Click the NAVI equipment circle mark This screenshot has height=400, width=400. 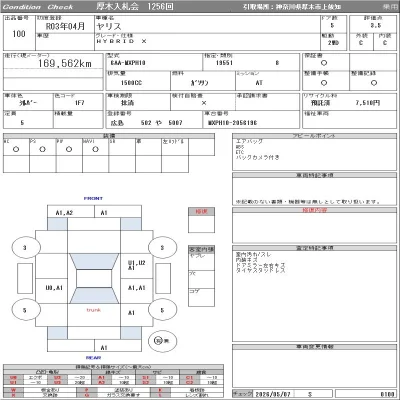(x=95, y=149)
